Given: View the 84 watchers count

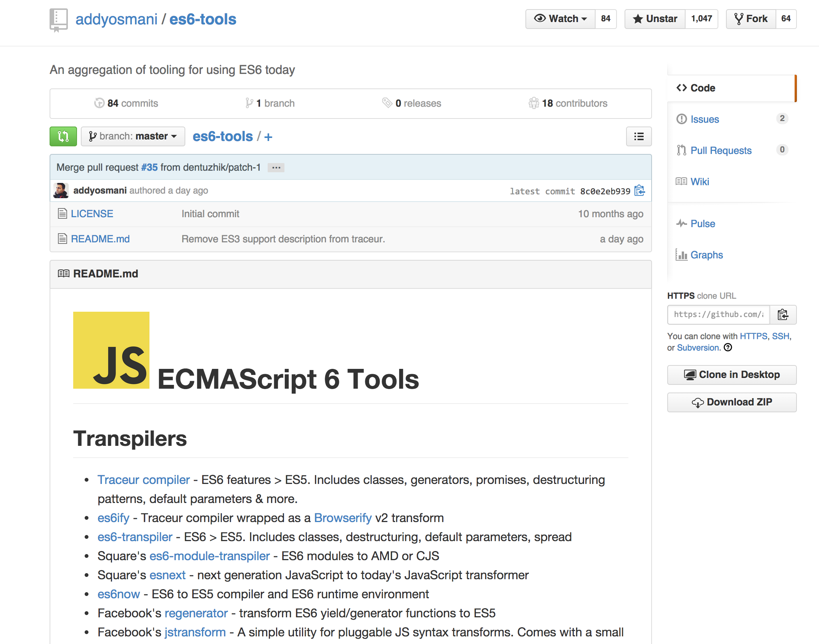Looking at the screenshot, I should tap(605, 19).
